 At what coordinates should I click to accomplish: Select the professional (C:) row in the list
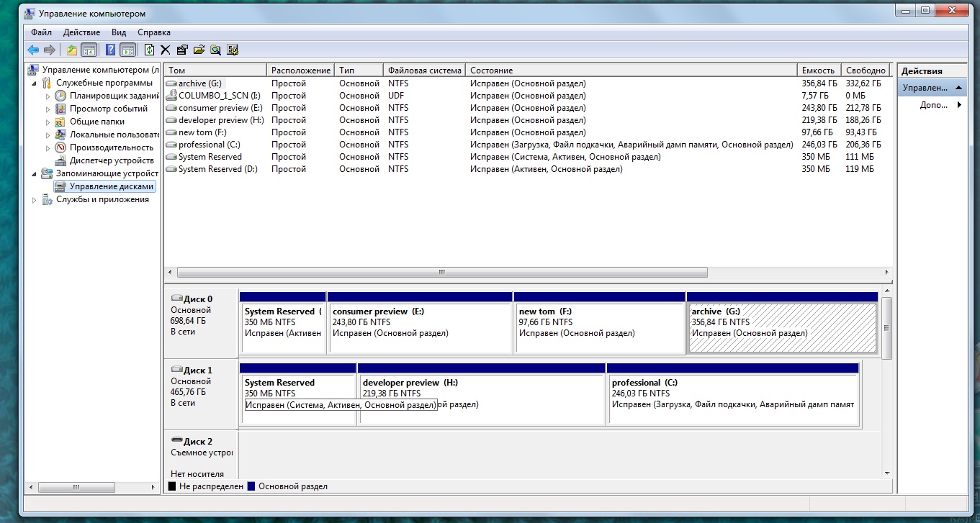[x=529, y=145]
